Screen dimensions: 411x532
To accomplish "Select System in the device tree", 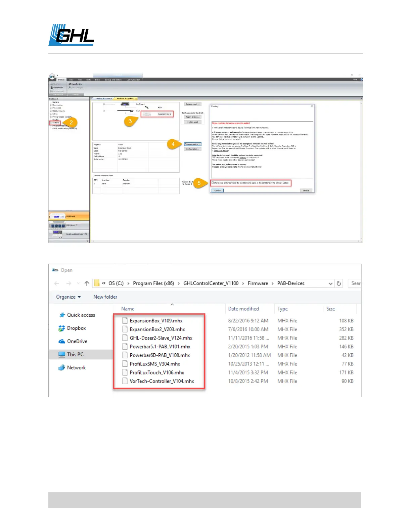I will coord(55,123).
